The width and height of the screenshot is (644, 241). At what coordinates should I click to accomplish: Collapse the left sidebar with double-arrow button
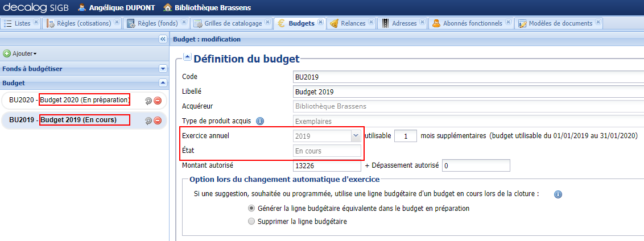[x=163, y=39]
